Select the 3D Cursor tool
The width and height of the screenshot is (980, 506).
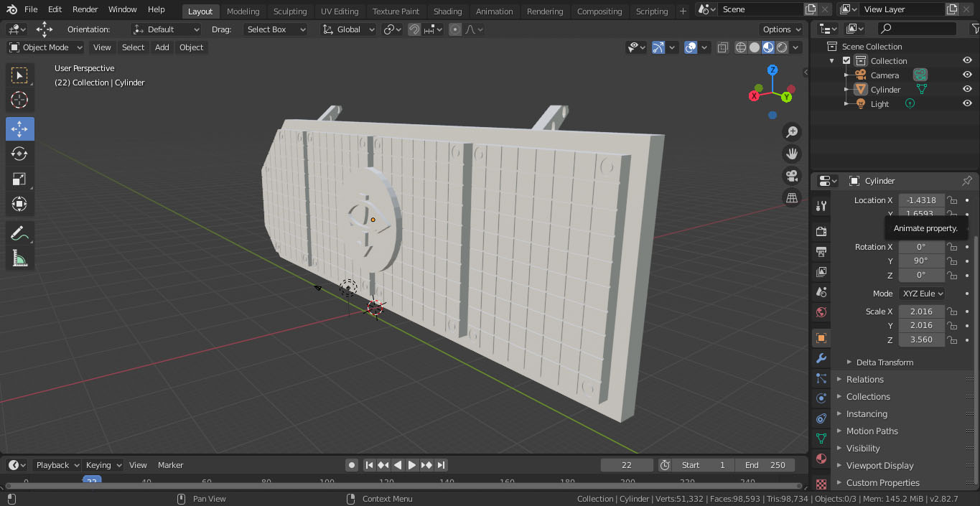coord(19,100)
